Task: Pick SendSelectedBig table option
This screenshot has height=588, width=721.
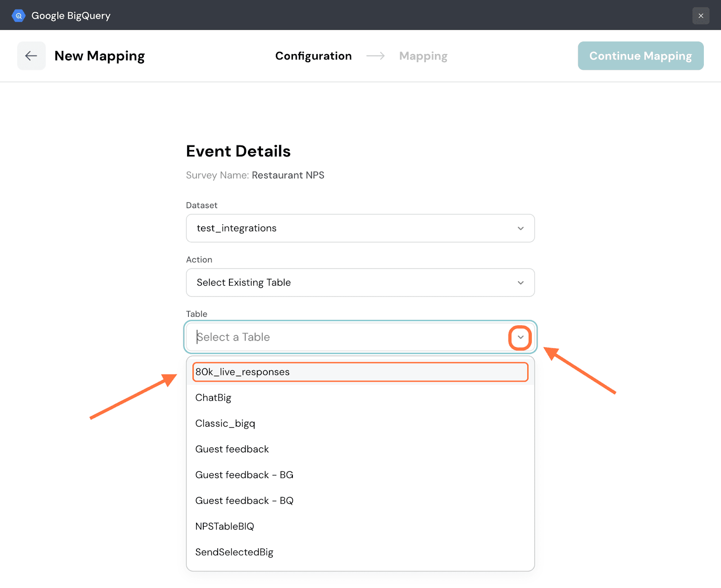Action: [x=234, y=552]
